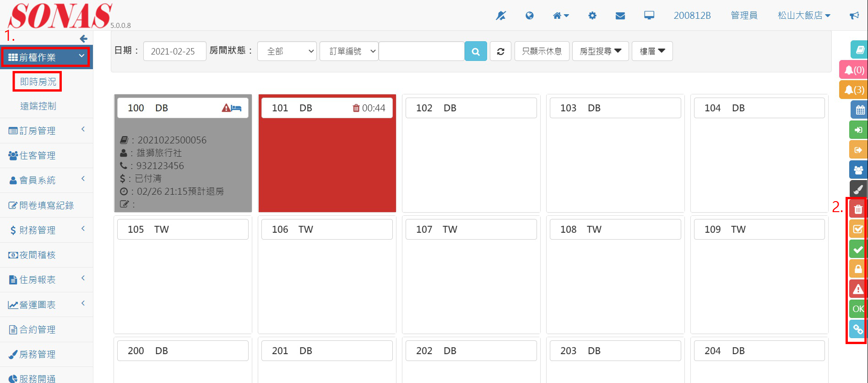Image resolution: width=868 pixels, height=383 pixels.
Task: Toggle 只顯示休息 filter button
Action: click(542, 51)
